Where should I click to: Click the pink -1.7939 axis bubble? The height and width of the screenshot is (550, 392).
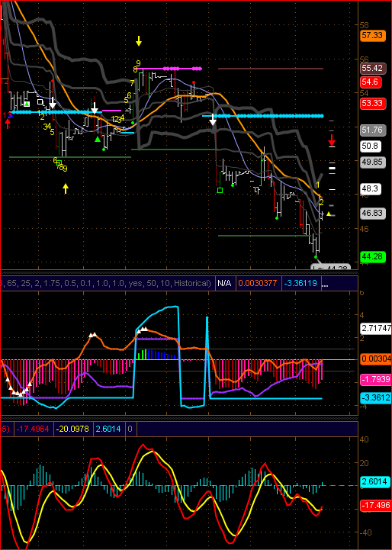point(376,380)
